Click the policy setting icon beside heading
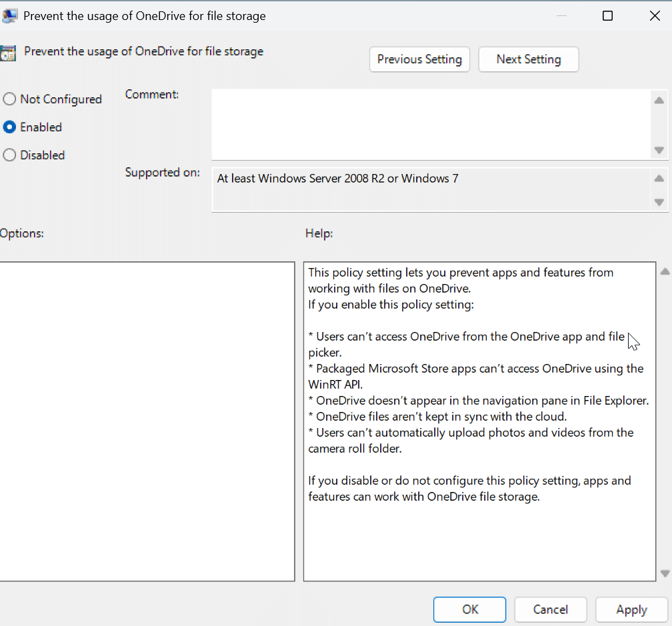672x626 pixels. tap(8, 53)
